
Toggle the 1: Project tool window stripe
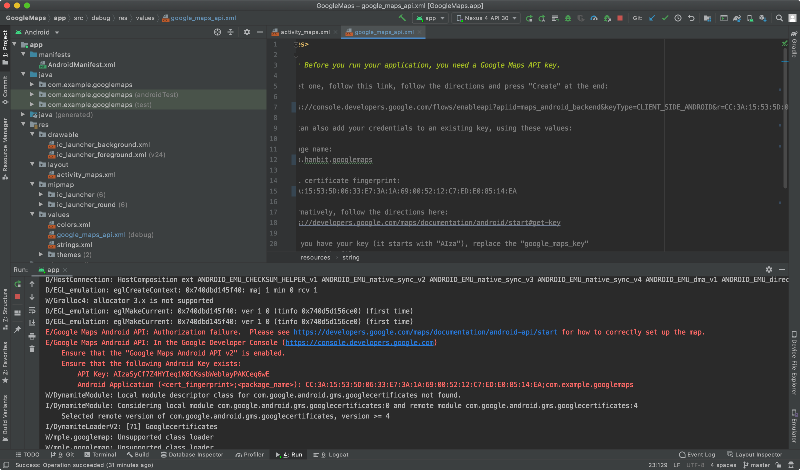[x=5, y=47]
